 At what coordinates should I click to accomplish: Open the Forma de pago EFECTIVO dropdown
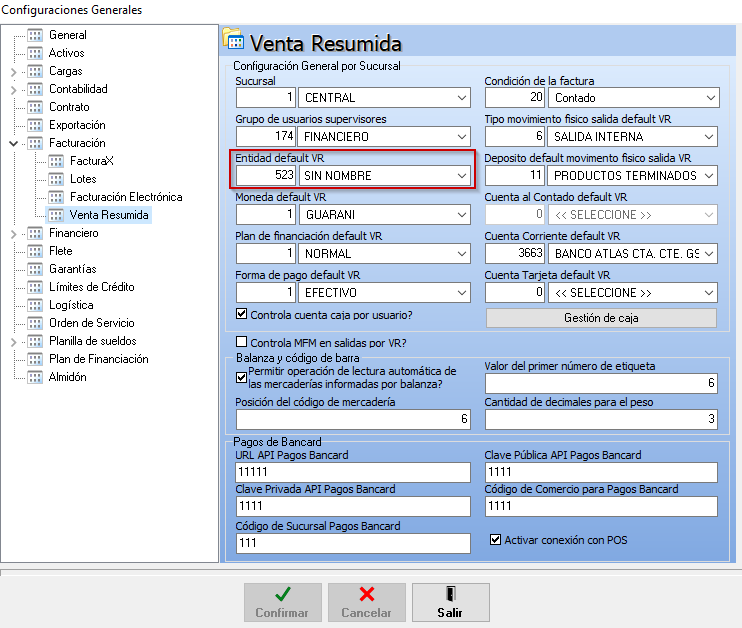coord(462,293)
